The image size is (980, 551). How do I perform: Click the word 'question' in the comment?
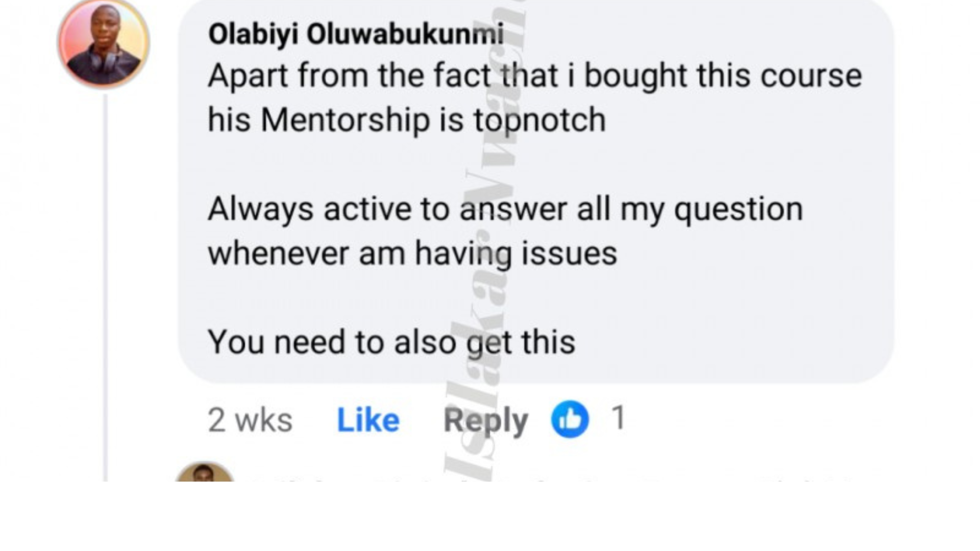pyautogui.click(x=739, y=209)
